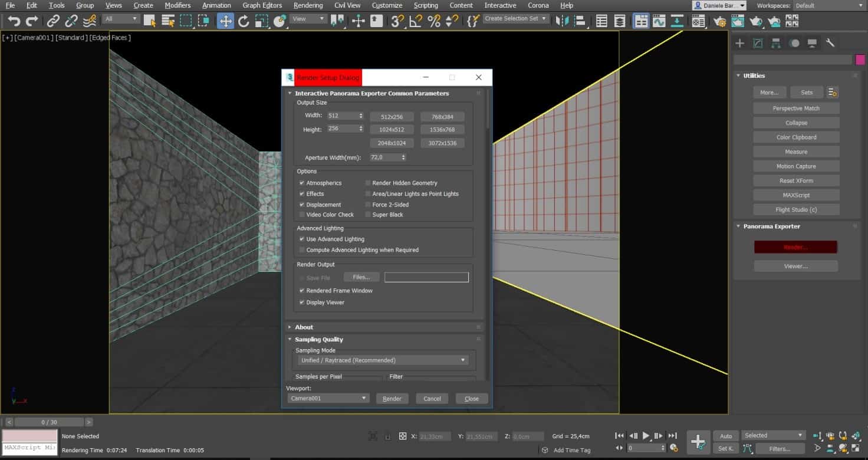This screenshot has width=868, height=460.
Task: Collapse the Sampling Quality rollout
Action: 290,339
